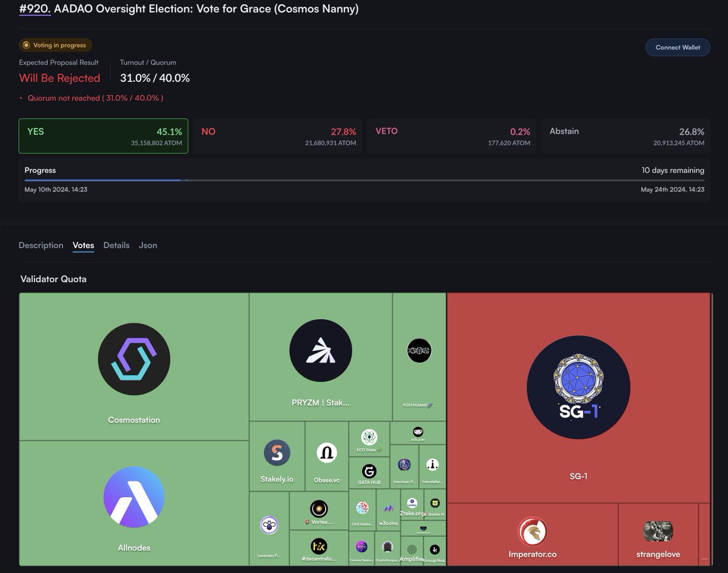The height and width of the screenshot is (573, 728).
Task: Select the Votes tab
Action: click(83, 245)
